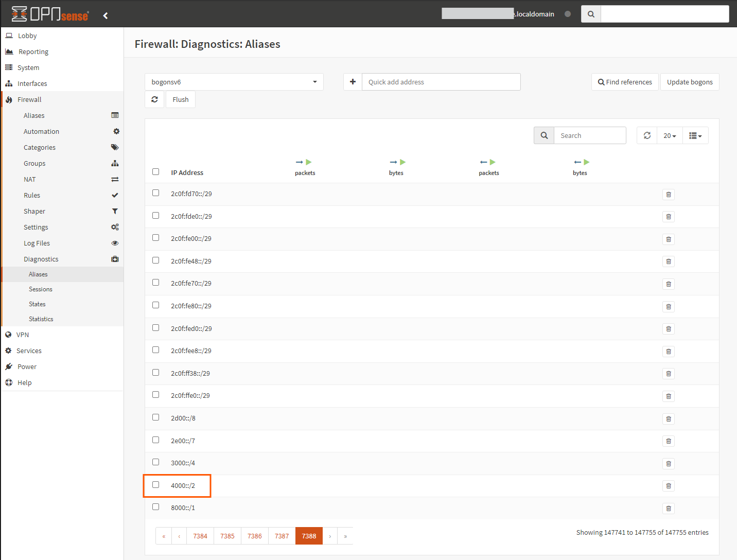
Task: Focus the top bar search field
Action: [664, 14]
